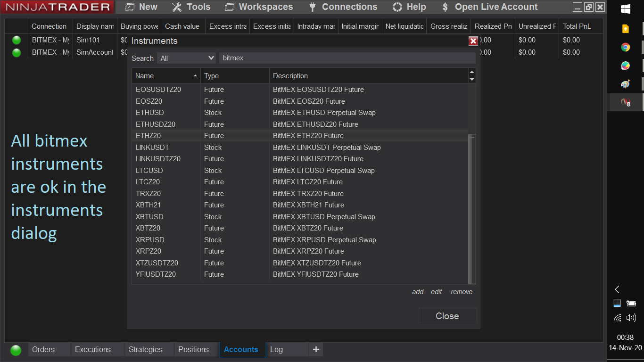Click the wrench icon beside Tools

click(177, 7)
